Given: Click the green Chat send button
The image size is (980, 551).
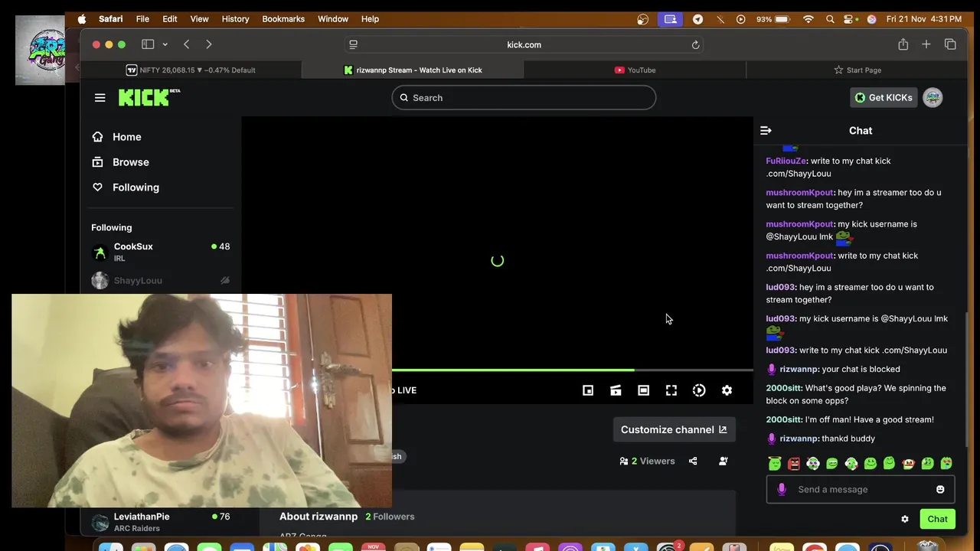Looking at the screenshot, I should (937, 519).
